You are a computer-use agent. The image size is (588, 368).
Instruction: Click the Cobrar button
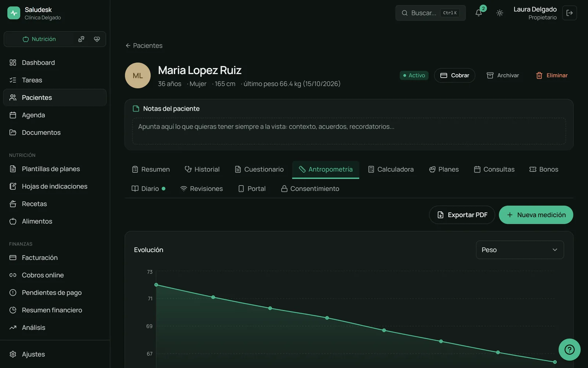click(455, 75)
